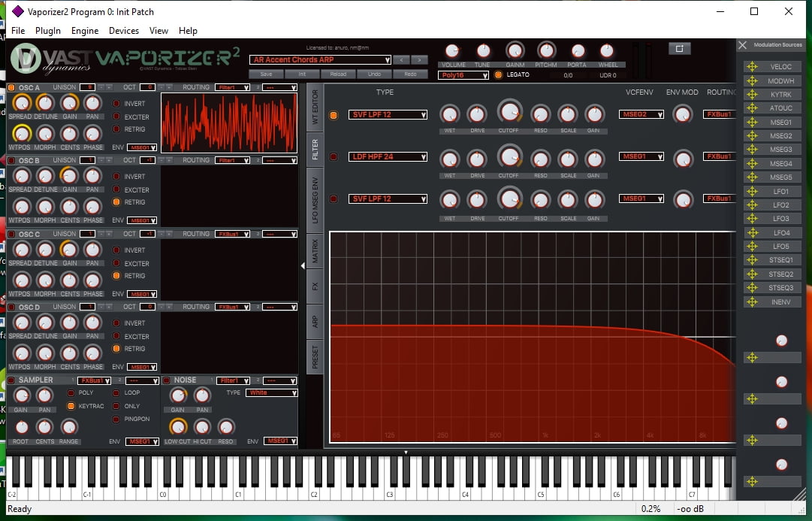
Task: Click the LFO1 modulation source drag icon
Action: (x=752, y=191)
